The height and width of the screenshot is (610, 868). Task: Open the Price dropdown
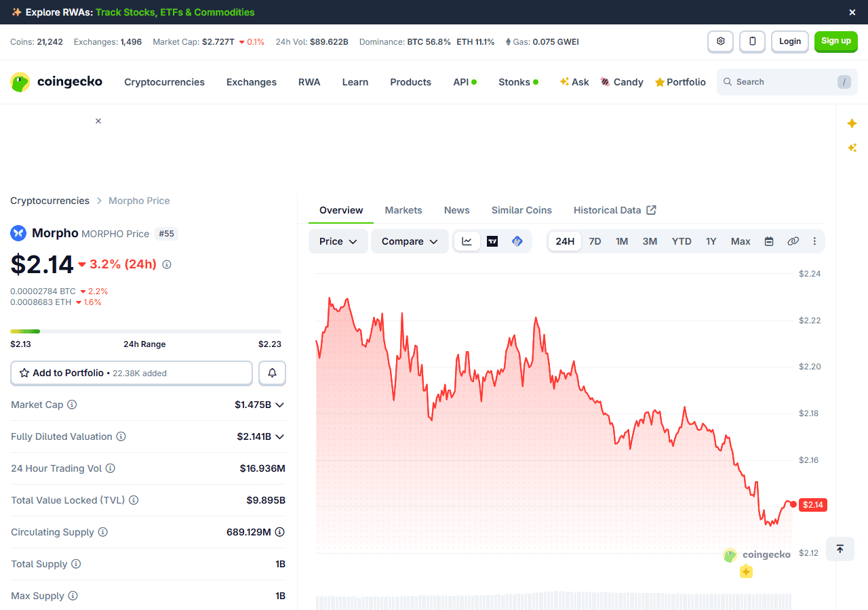click(x=338, y=241)
